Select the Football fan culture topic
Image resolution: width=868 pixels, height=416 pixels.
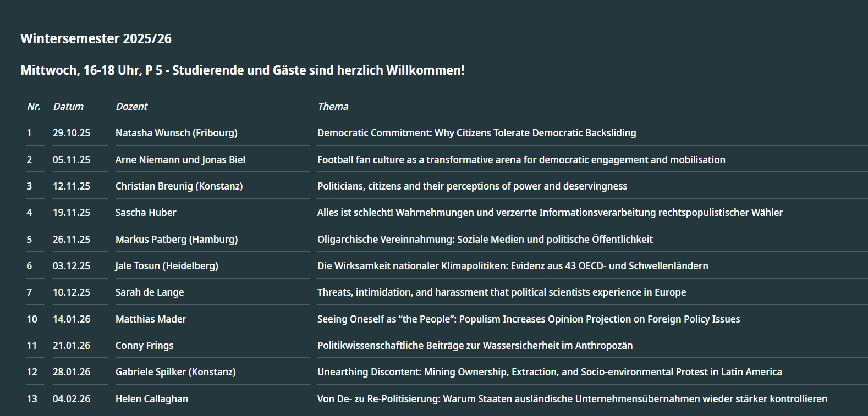[521, 160]
